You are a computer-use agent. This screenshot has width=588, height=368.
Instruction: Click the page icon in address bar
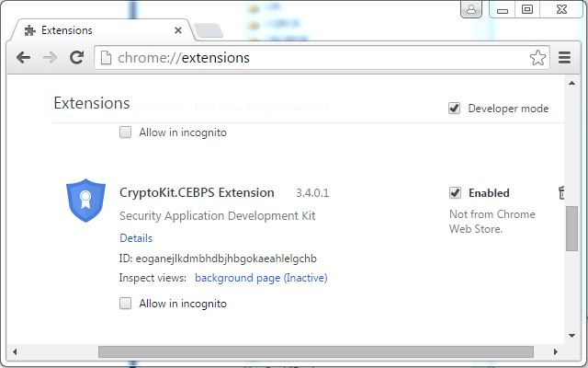click(x=107, y=58)
